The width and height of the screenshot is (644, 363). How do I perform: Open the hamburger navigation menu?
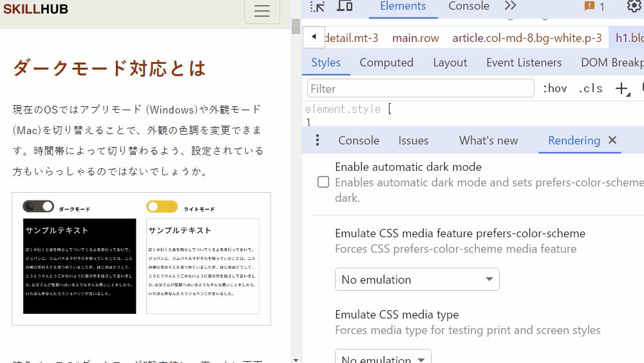tap(261, 11)
